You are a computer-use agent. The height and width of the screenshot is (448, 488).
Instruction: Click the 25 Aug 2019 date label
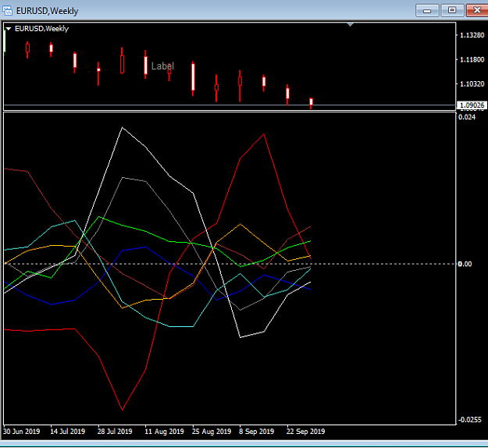click(x=212, y=432)
